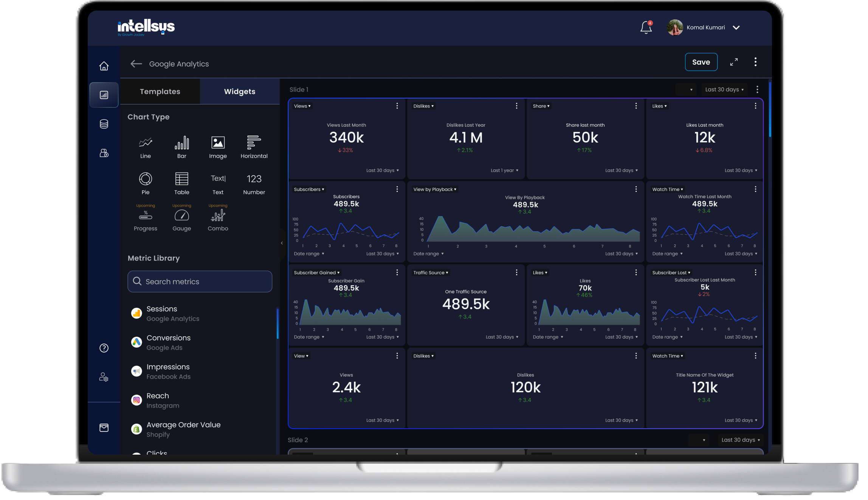
Task: Open the database icon in sidebar
Action: (104, 124)
